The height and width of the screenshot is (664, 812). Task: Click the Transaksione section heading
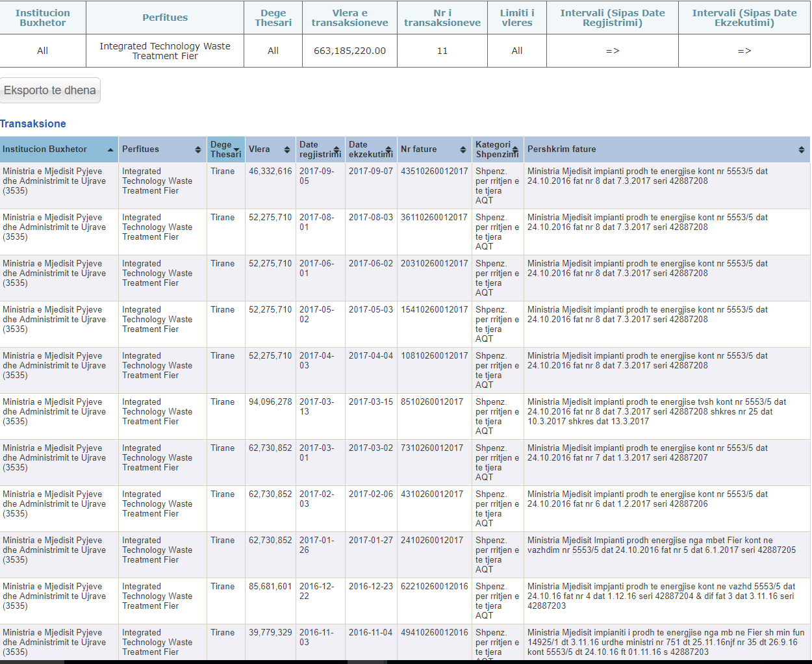33,123
